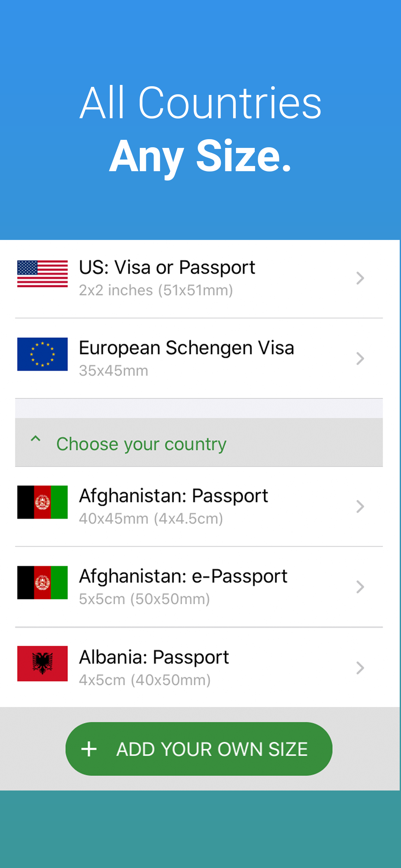Tap the Afghanistan Passport flag icon

43,502
